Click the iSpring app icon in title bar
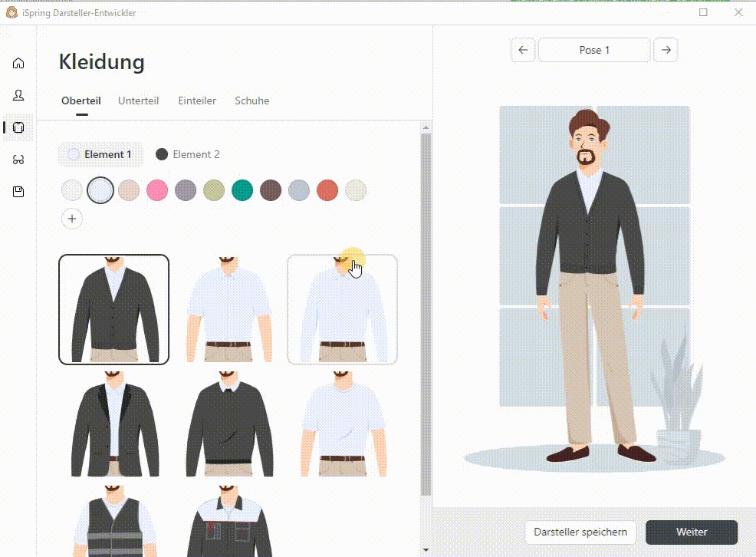This screenshot has width=756, height=557. [12, 12]
